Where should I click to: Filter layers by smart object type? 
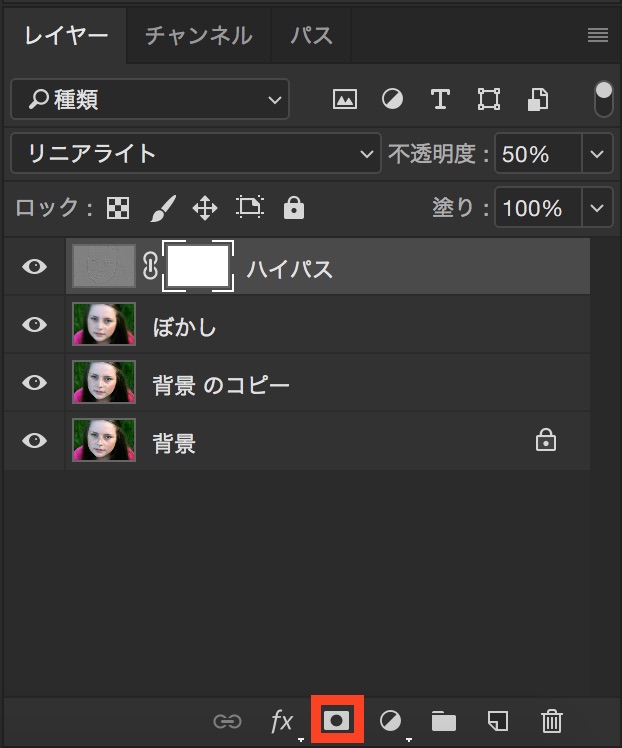pos(538,99)
